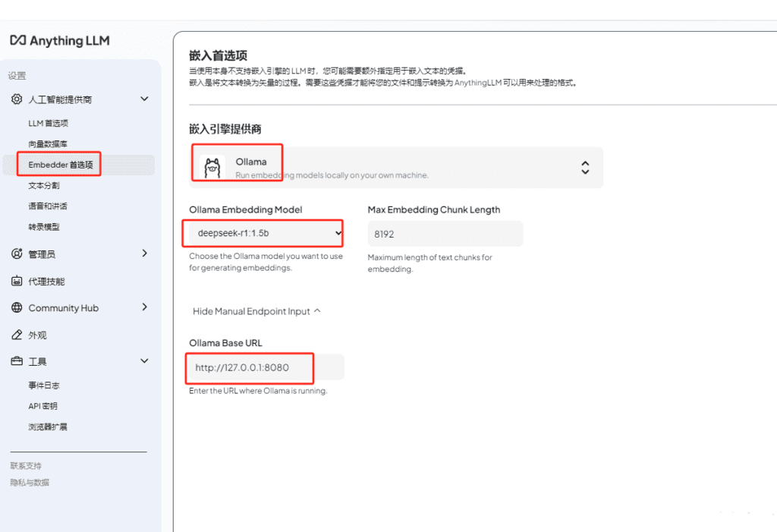Go to 文本分割 settings
Image resolution: width=777 pixels, height=532 pixels.
(x=44, y=185)
